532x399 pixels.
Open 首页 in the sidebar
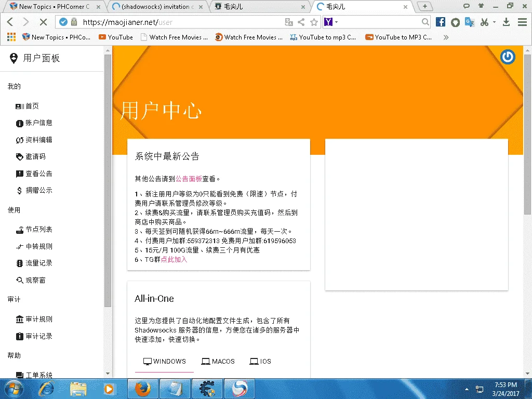[27, 106]
